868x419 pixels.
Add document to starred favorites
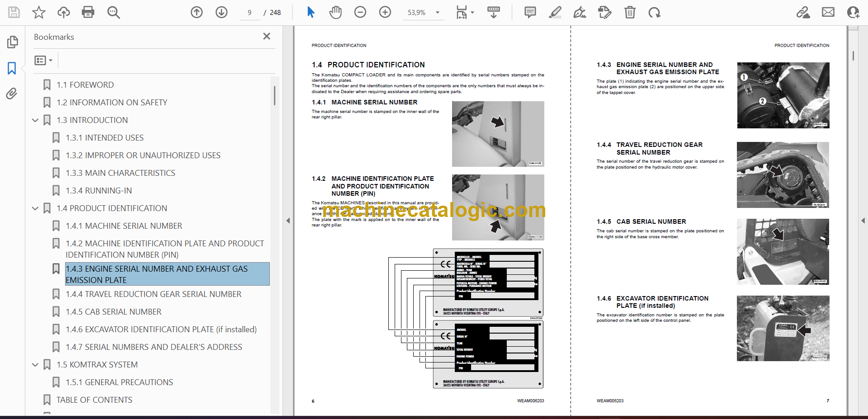[39, 12]
